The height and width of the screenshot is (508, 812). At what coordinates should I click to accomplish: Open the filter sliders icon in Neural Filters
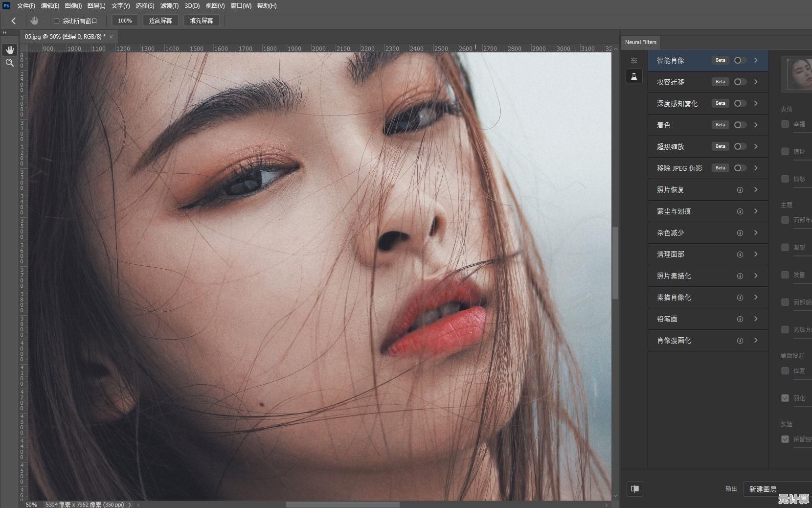[634, 61]
